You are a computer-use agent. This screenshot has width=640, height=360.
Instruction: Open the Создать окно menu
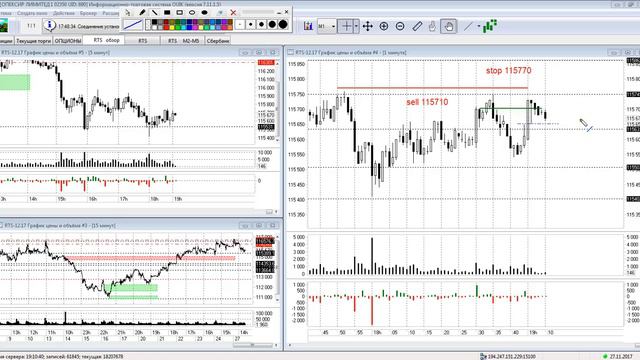click(x=32, y=13)
